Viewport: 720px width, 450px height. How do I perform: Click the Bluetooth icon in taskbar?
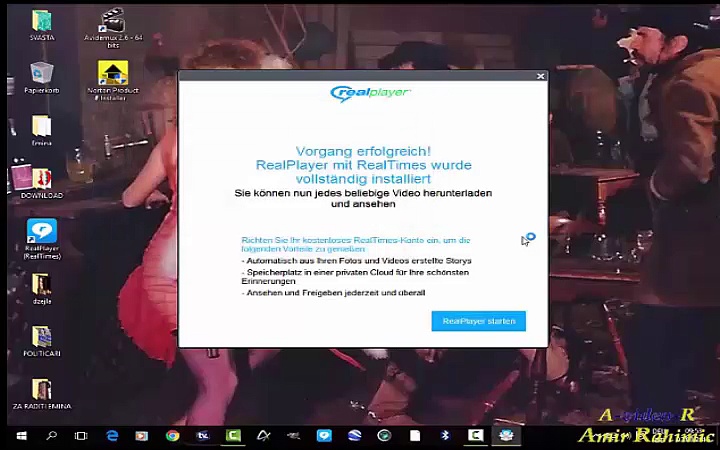point(445,436)
